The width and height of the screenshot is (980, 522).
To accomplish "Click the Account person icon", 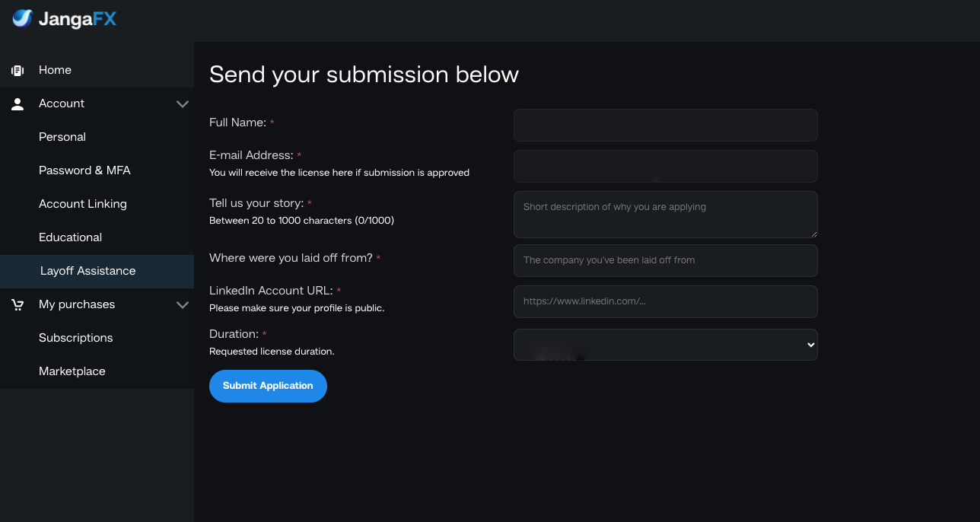I will [x=17, y=104].
